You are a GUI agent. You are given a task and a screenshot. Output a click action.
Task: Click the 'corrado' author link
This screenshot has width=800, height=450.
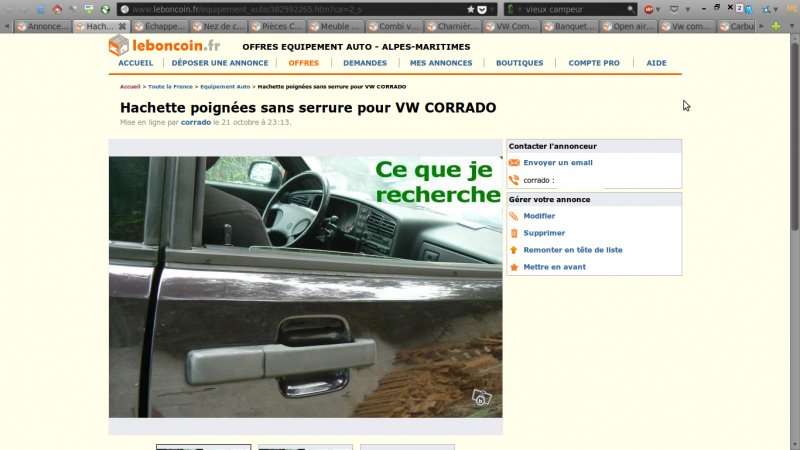195,122
